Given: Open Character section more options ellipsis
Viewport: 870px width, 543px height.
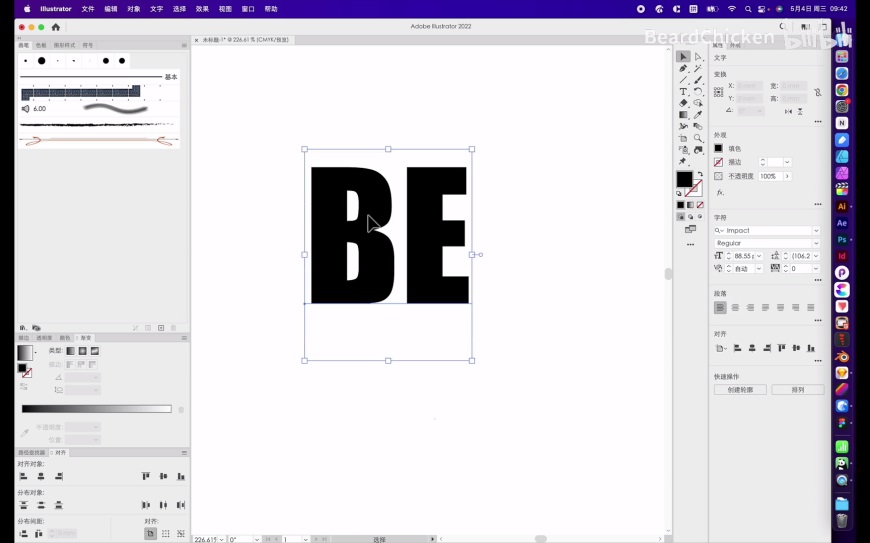Looking at the screenshot, I should tap(818, 280).
